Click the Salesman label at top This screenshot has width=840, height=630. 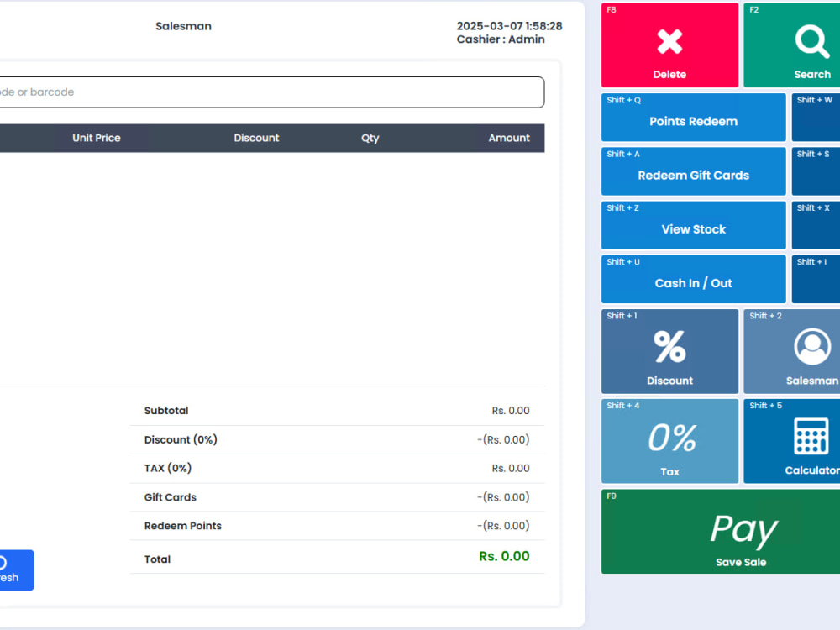[x=183, y=26]
